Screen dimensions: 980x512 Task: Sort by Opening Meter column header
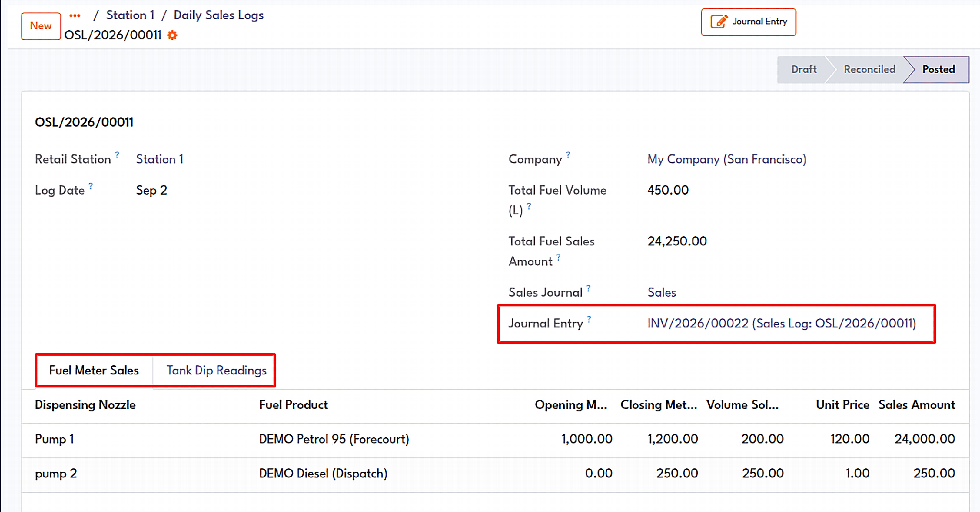click(571, 405)
